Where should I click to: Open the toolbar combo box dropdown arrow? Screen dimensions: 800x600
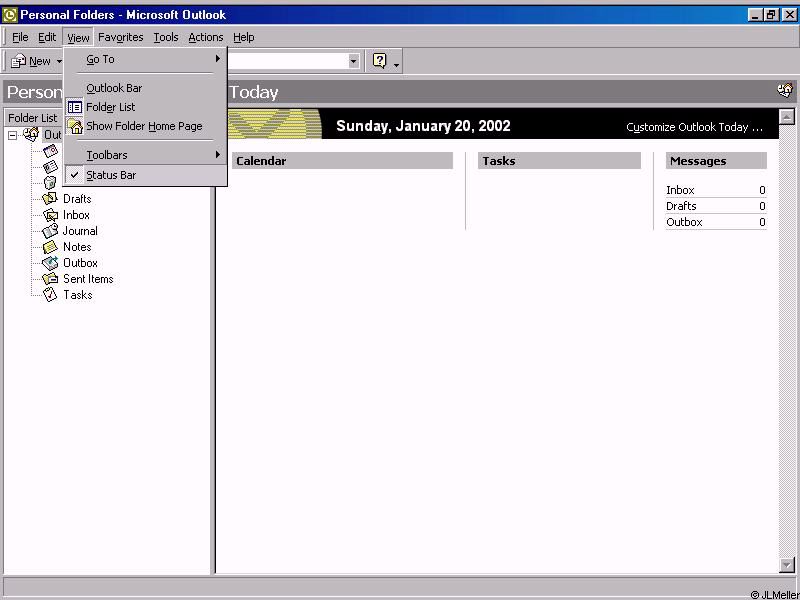[x=354, y=61]
